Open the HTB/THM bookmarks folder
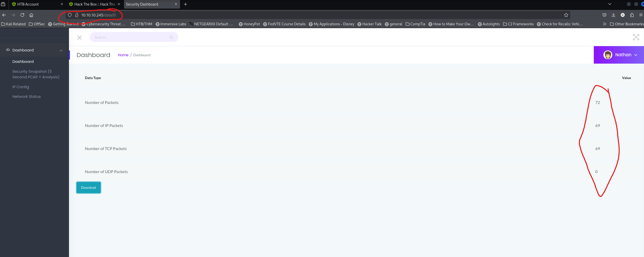 click(x=141, y=24)
